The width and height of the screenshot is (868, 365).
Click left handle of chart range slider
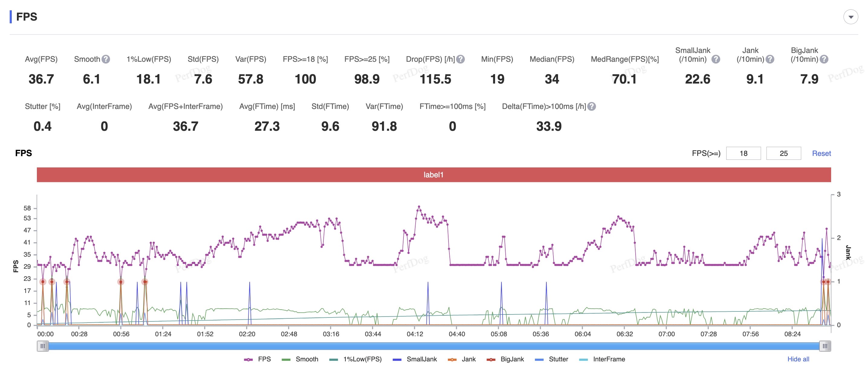pyautogui.click(x=43, y=346)
